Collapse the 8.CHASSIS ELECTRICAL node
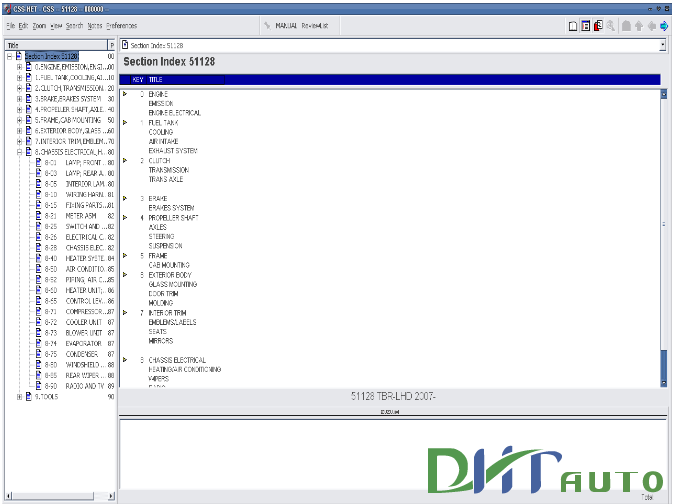This screenshot has height=504, width=674. [x=19, y=152]
